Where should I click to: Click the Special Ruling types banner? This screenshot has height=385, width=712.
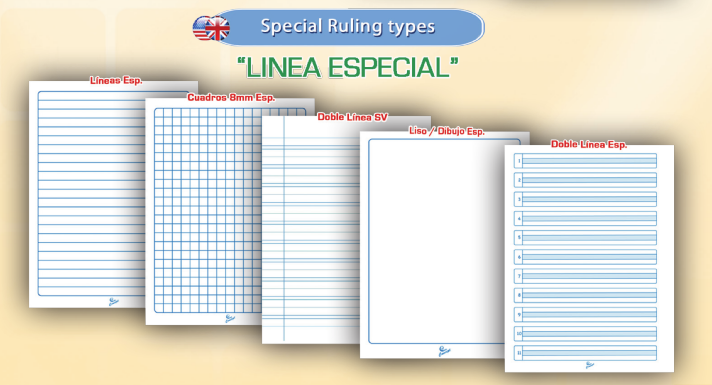tap(349, 27)
